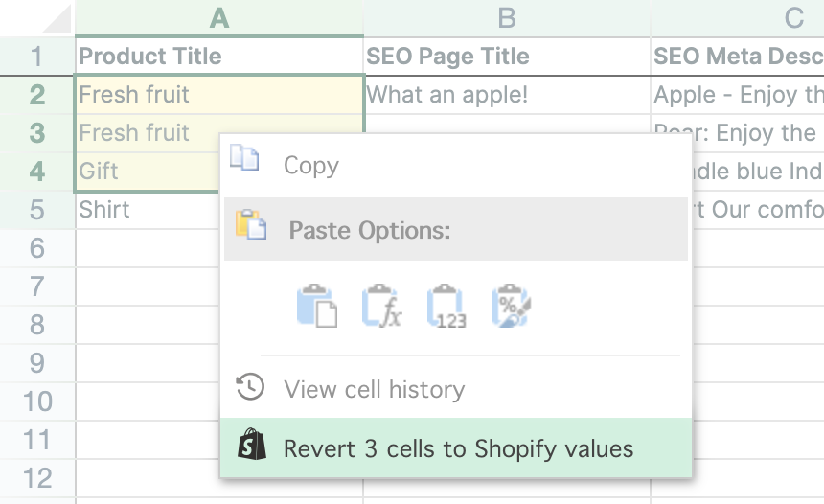This screenshot has height=504, width=824.
Task: Click the 'Product Title' header cell
Action: [219, 57]
